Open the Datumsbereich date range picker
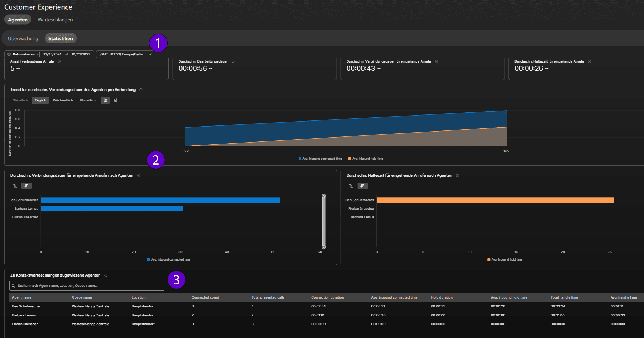The image size is (644, 338). pyautogui.click(x=49, y=54)
